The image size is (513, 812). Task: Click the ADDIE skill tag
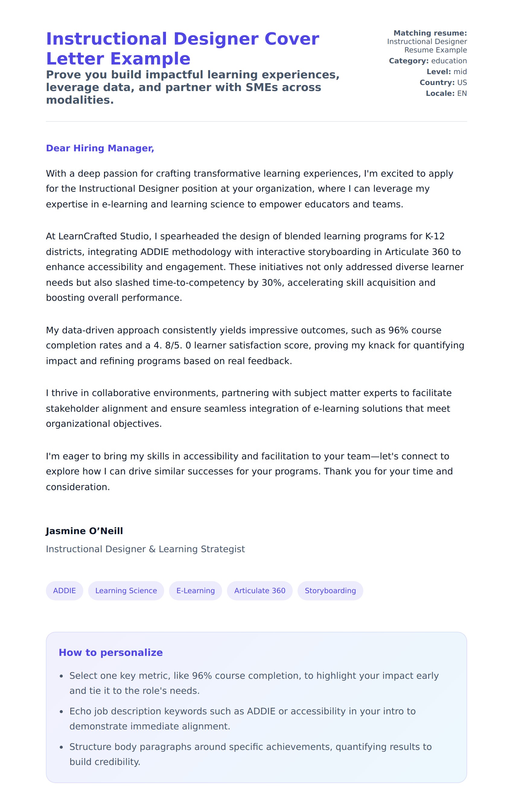pyautogui.click(x=65, y=590)
